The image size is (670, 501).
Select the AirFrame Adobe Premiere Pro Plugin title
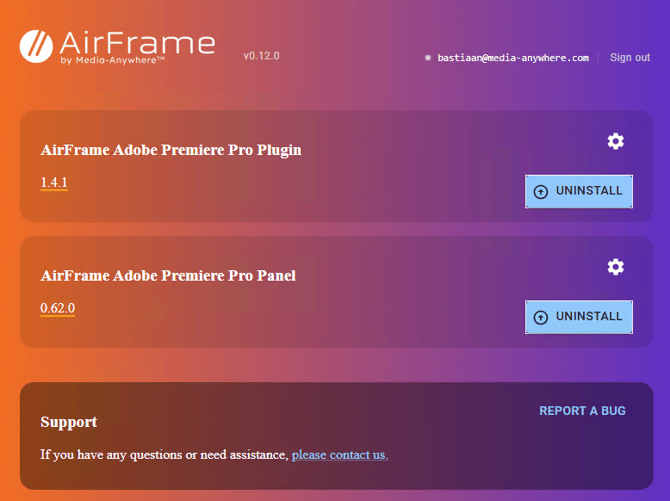[x=171, y=150]
